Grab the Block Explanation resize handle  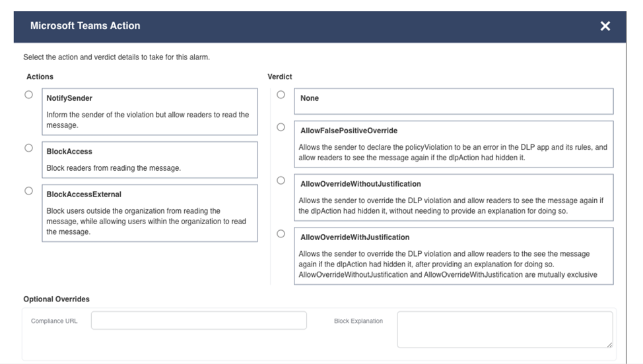pos(609,344)
